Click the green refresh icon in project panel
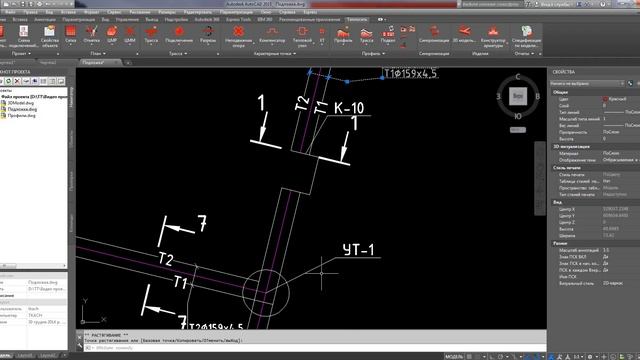Viewport: 640px width, 360px height. coord(8,81)
